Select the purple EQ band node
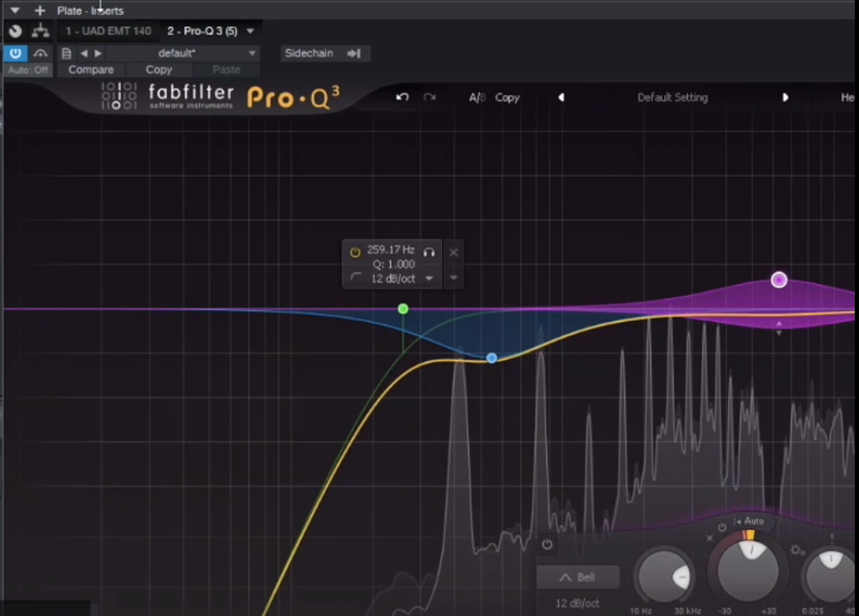The width and height of the screenshot is (859, 616). pos(779,280)
